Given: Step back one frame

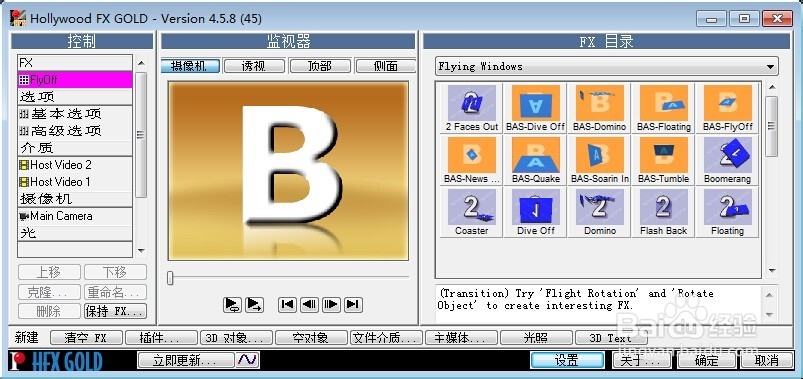Looking at the screenshot, I should point(309,304).
